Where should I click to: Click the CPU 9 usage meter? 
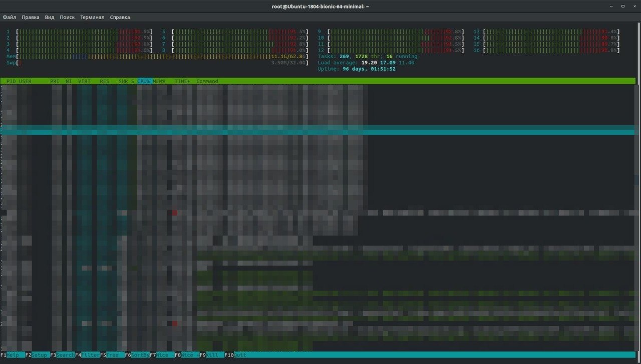click(391, 32)
